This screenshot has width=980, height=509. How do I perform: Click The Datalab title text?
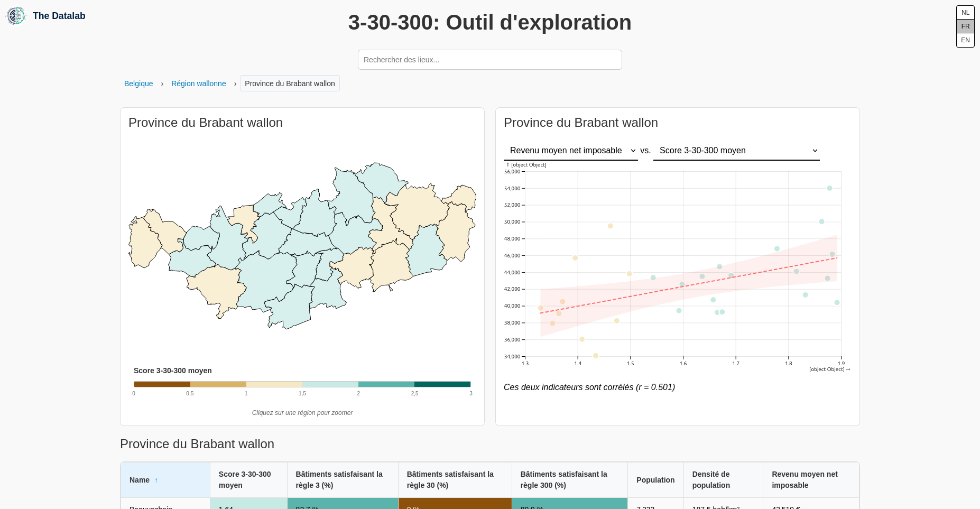(59, 16)
